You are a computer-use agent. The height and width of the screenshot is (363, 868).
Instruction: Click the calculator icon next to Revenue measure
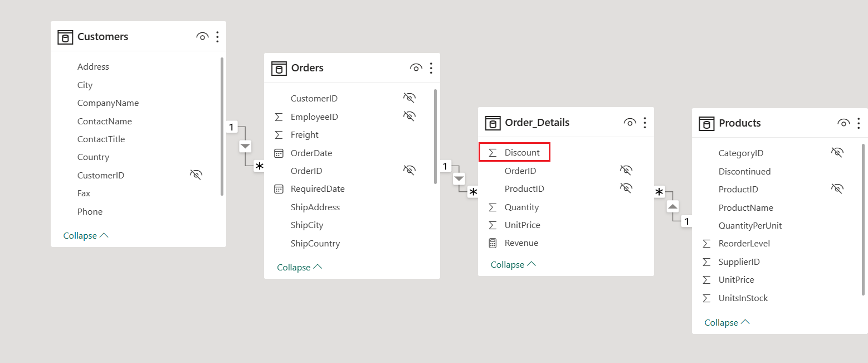[492, 243]
